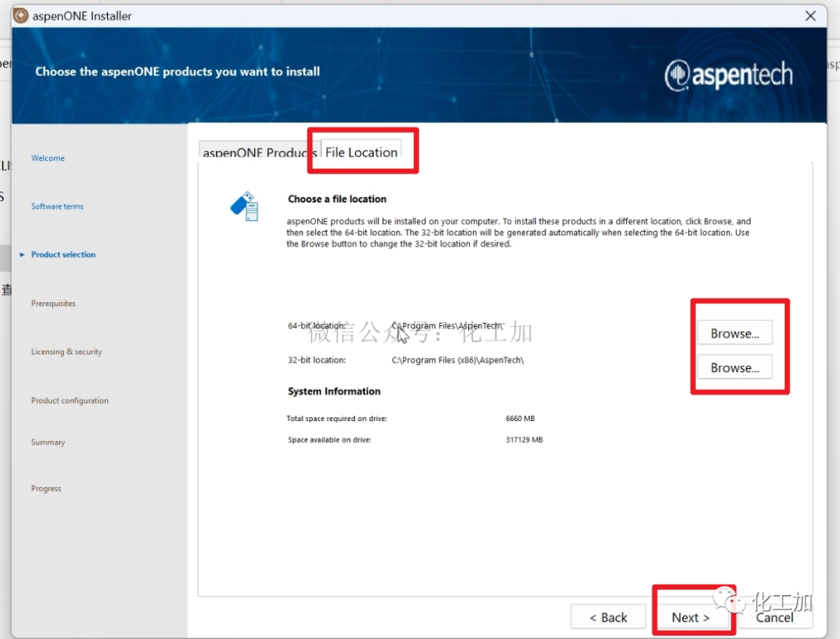Image resolution: width=840 pixels, height=639 pixels.
Task: Click the Prerequisites step in the sidebar
Action: point(54,304)
